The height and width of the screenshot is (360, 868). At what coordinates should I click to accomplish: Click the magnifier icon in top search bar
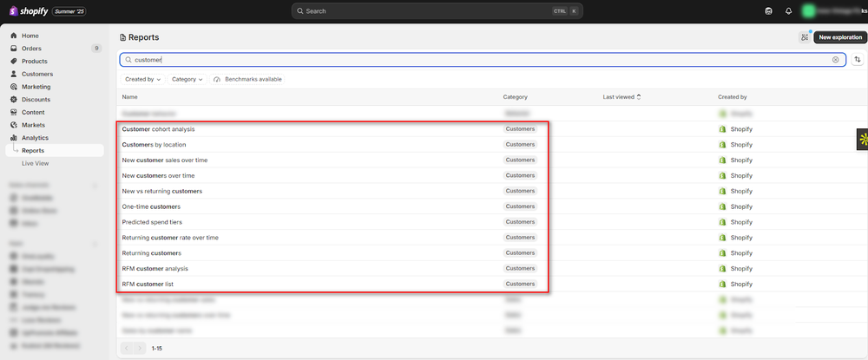click(x=300, y=11)
